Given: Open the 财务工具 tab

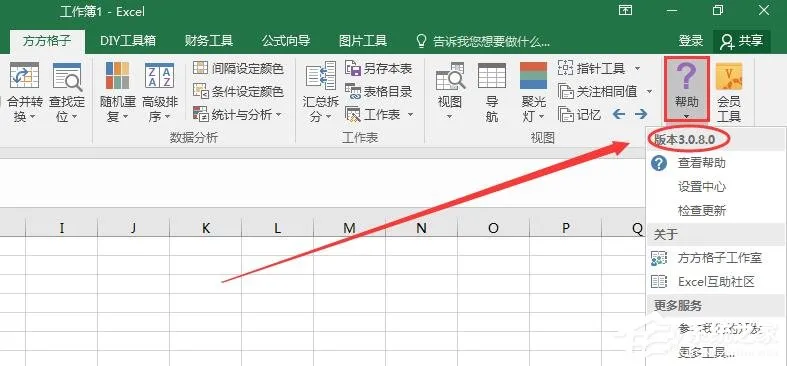Looking at the screenshot, I should click(208, 41).
